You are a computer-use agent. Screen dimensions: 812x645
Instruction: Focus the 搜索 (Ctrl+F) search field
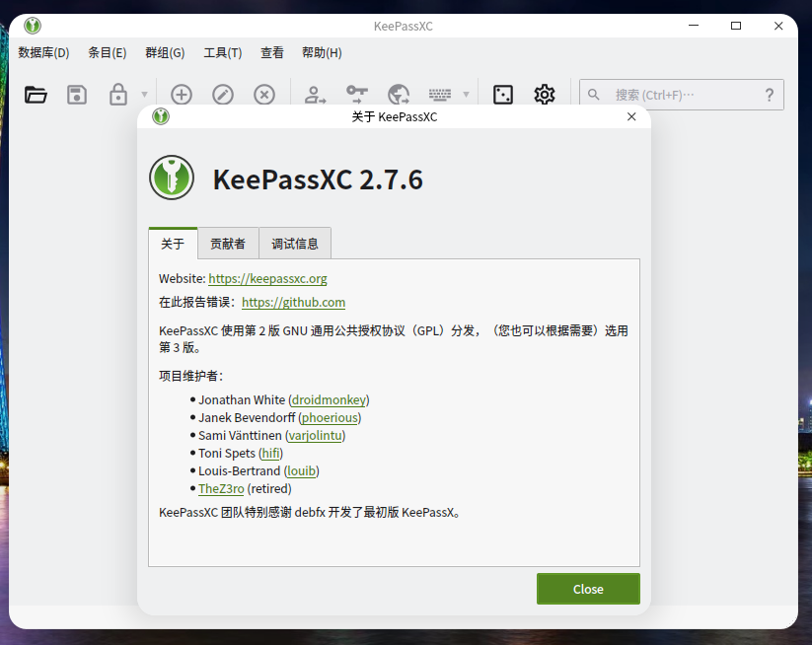coord(682,95)
